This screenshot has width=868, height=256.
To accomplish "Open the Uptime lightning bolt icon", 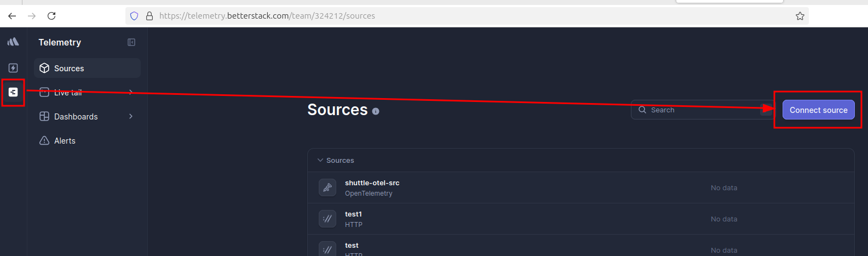I will point(13,68).
